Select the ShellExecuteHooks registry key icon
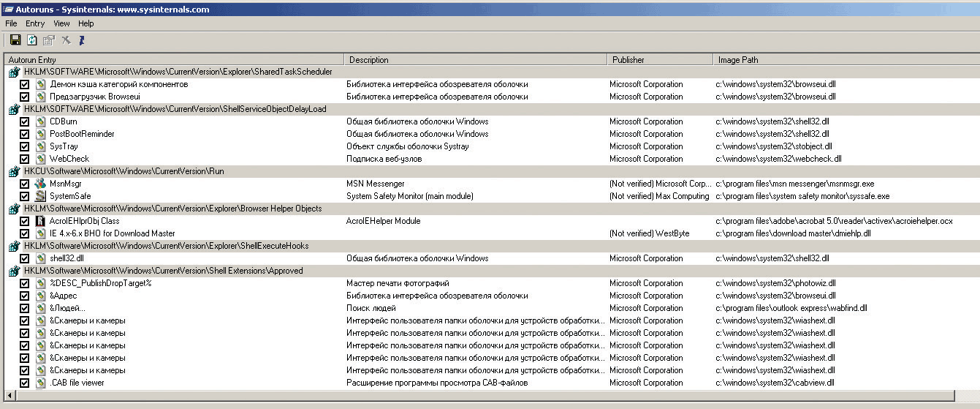Image resolution: width=980 pixels, height=409 pixels. [x=14, y=246]
